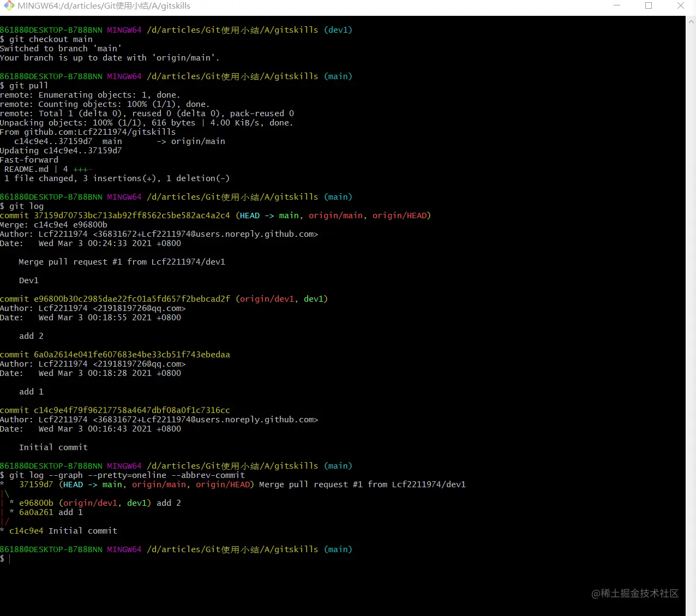
Task: Click graph line '37159d7 (HEAD -> main'
Action: click(233, 485)
